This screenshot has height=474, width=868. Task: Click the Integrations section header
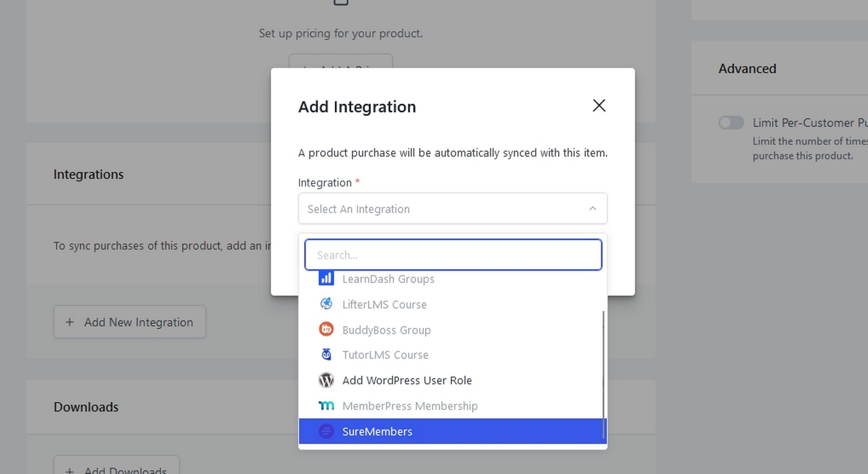pyautogui.click(x=88, y=174)
